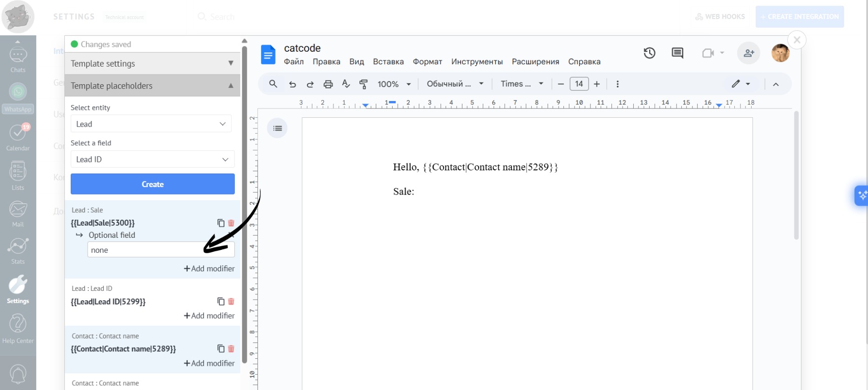Open the comments icon in header

(x=677, y=53)
